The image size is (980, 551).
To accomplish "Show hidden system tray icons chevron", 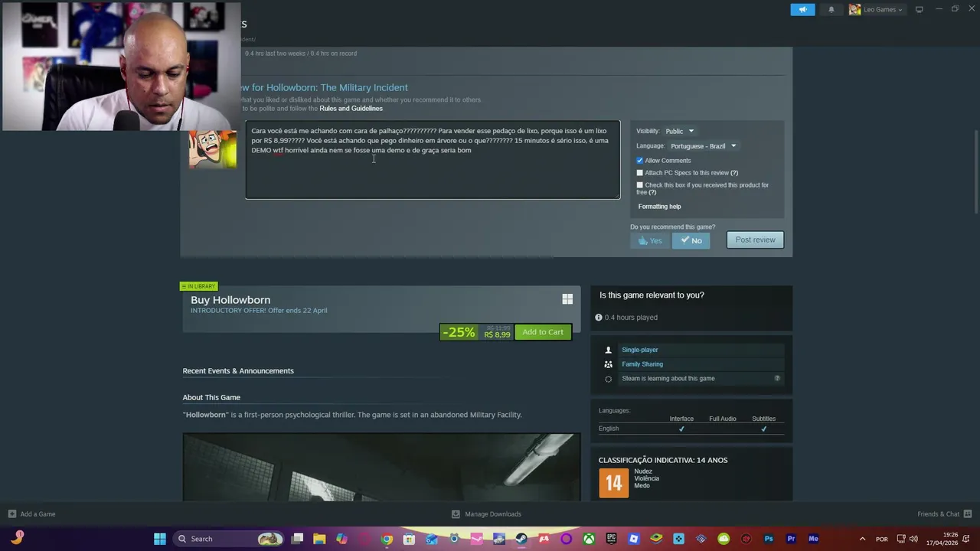I will 862,539.
